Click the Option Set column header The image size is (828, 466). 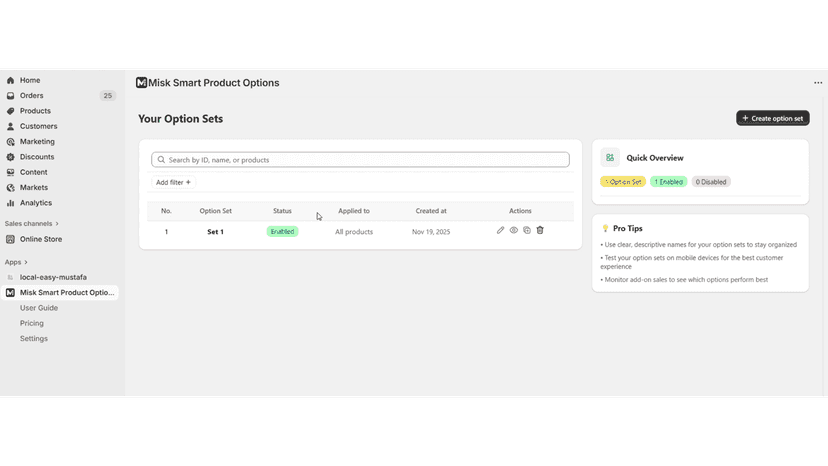[215, 211]
